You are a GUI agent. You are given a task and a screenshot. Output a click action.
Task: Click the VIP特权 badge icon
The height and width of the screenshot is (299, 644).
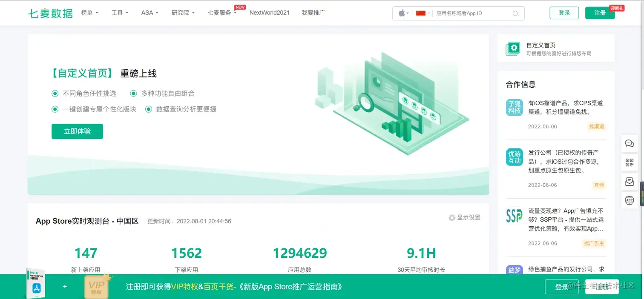(x=98, y=286)
